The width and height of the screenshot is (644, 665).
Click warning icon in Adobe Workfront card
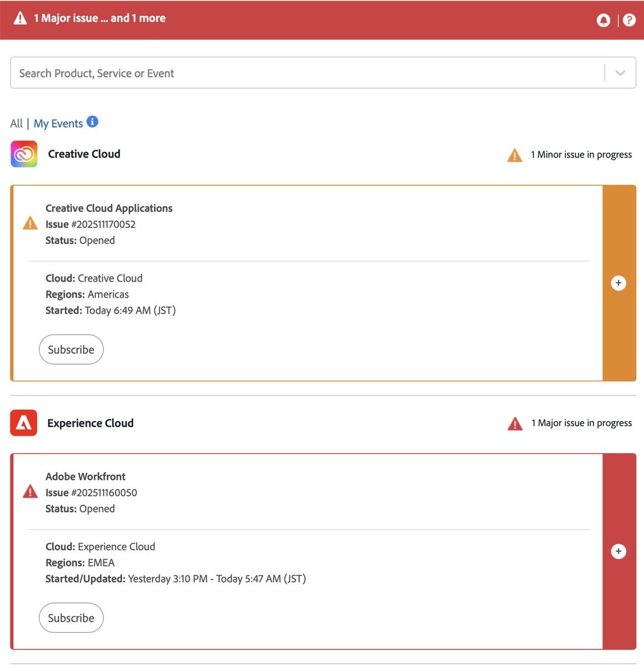(30, 492)
